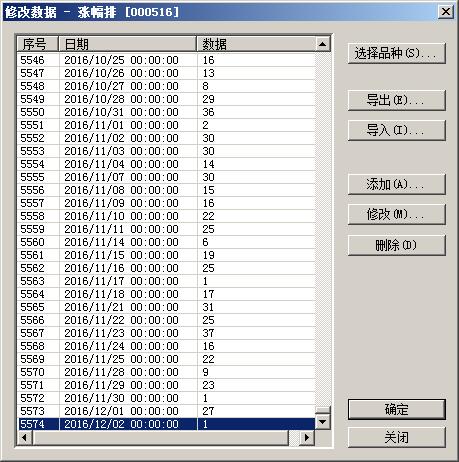The width and height of the screenshot is (459, 462).
Task: Select row 5557 dated 2016/11/09
Action: 166,203
